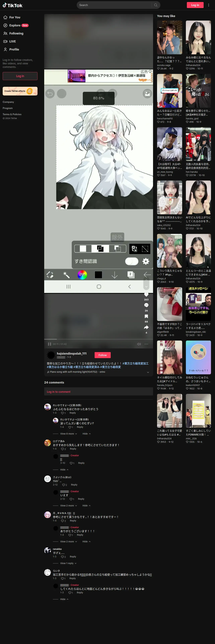This screenshot has height=644, width=215.
Task: Open the #東方立ち絵改変加工 hashtag
Action: 135,363
